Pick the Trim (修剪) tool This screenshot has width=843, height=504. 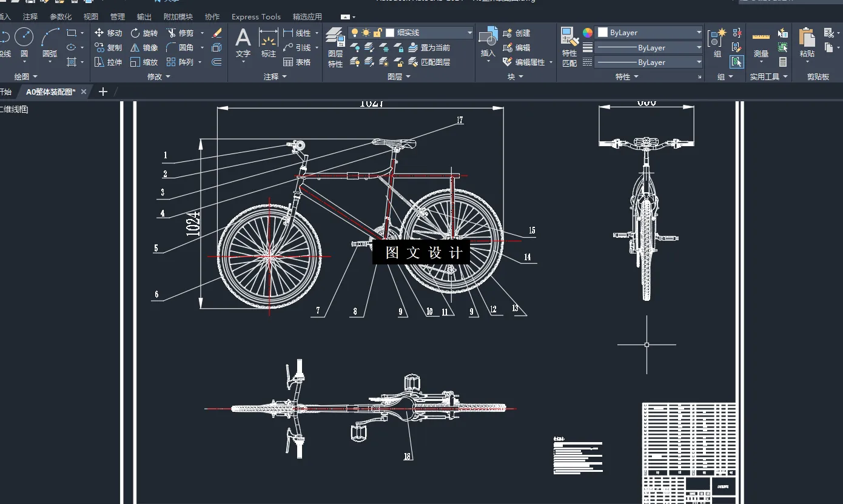180,33
